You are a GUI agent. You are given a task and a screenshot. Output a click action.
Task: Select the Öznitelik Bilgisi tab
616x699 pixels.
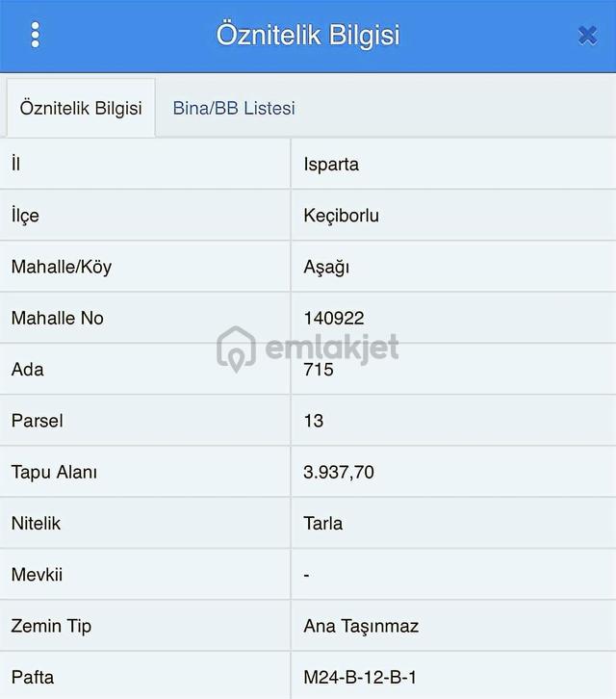point(81,108)
